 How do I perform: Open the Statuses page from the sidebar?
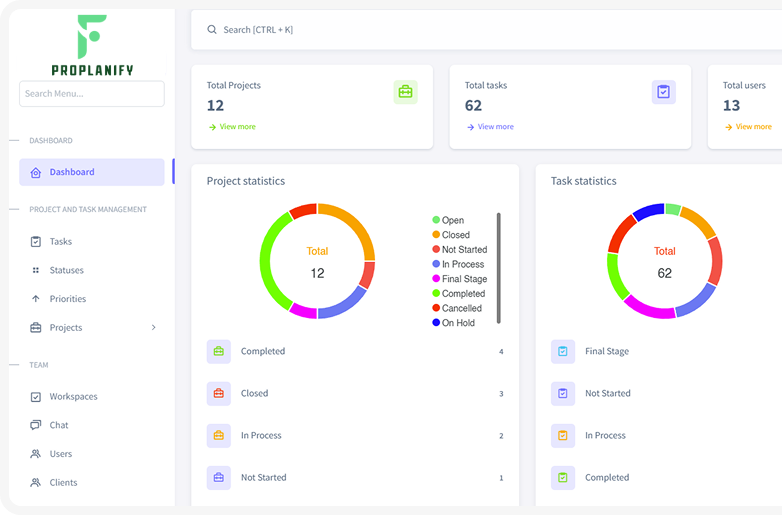pyautogui.click(x=66, y=270)
